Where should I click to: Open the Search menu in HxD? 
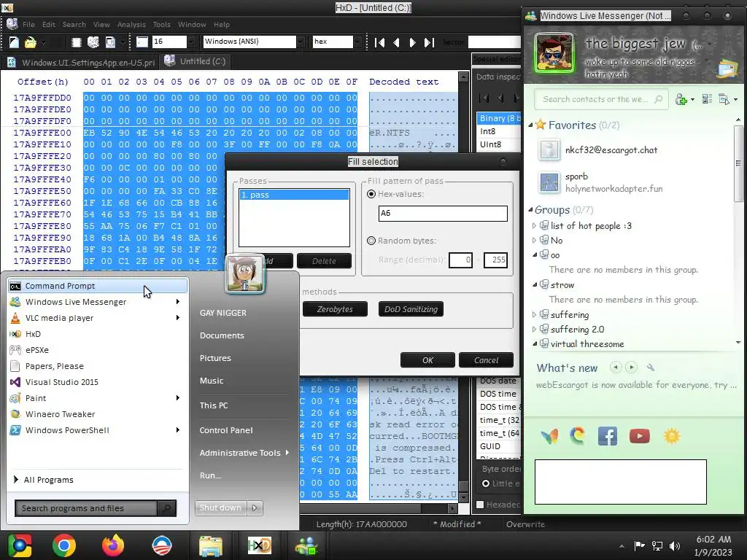point(74,24)
